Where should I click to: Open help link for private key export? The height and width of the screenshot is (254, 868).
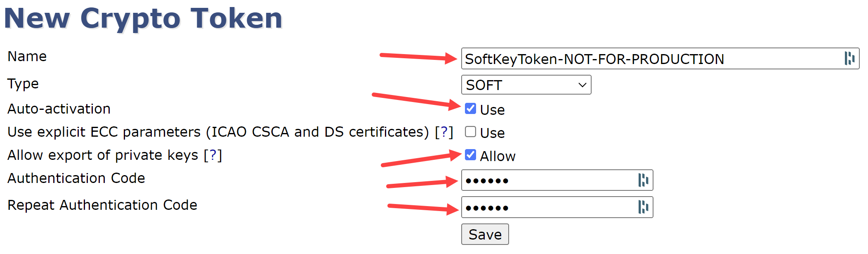213,155
